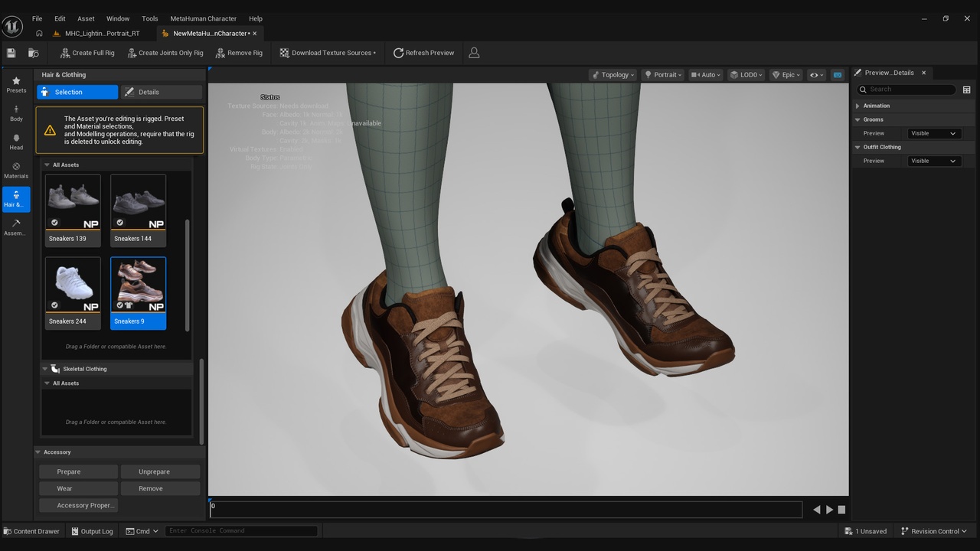Open the Assembly sidebar panel
The height and width of the screenshot is (551, 980).
16,227
